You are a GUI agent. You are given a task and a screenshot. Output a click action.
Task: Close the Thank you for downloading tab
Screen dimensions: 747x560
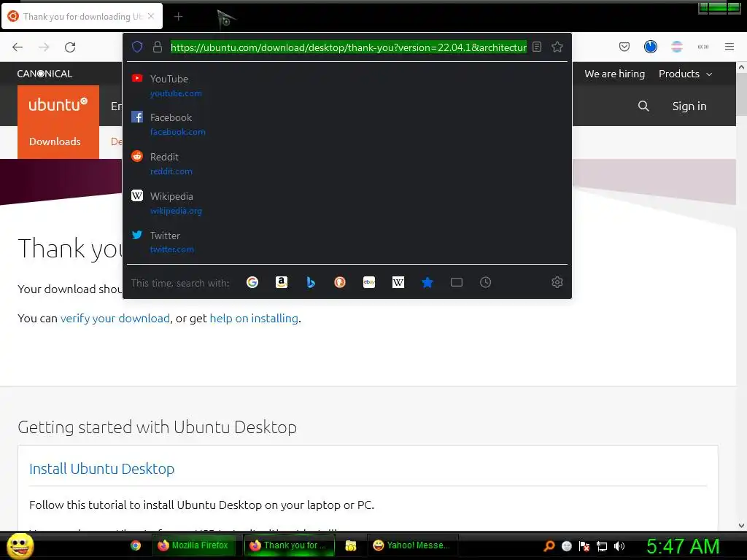(x=151, y=16)
